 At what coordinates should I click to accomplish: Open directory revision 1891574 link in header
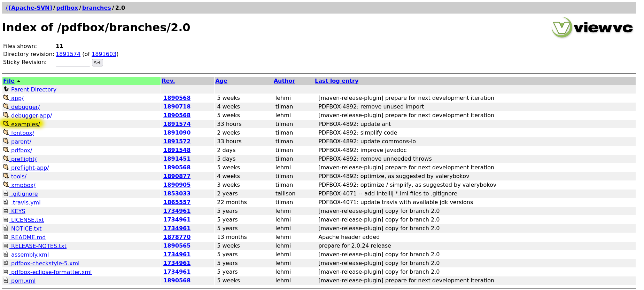pos(68,54)
